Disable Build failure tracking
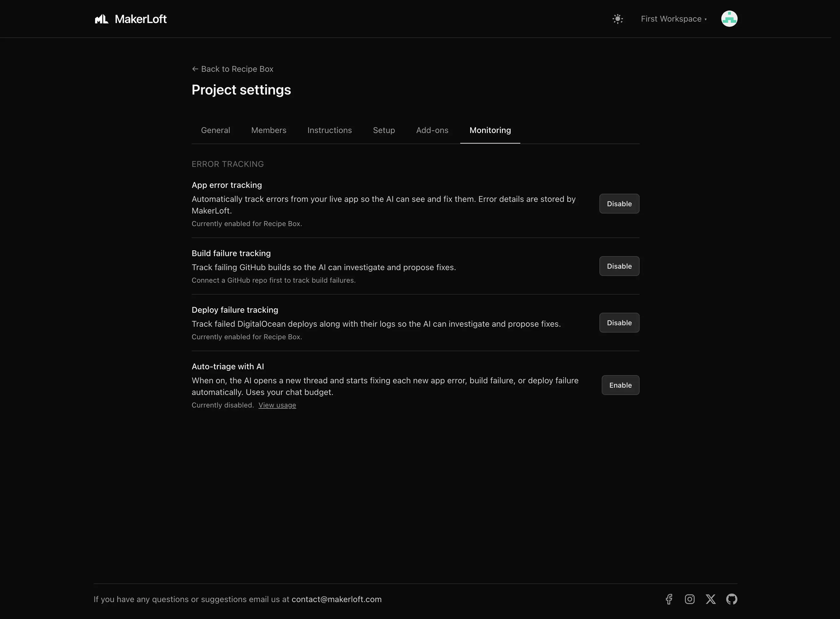 (619, 266)
